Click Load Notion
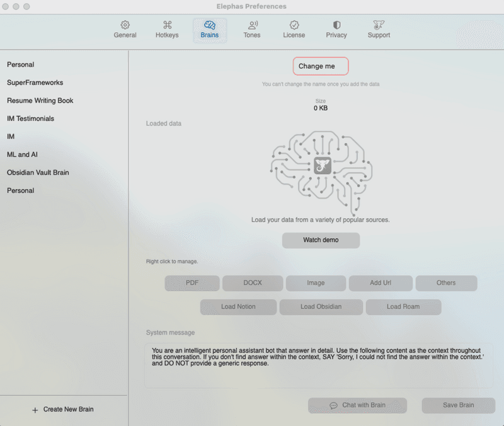 coord(238,307)
